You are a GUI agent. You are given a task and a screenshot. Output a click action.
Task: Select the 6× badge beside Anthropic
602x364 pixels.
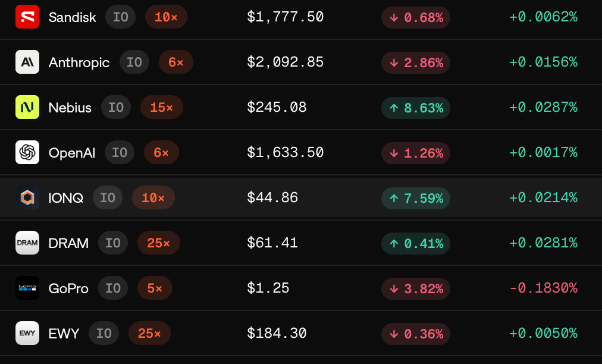(176, 62)
